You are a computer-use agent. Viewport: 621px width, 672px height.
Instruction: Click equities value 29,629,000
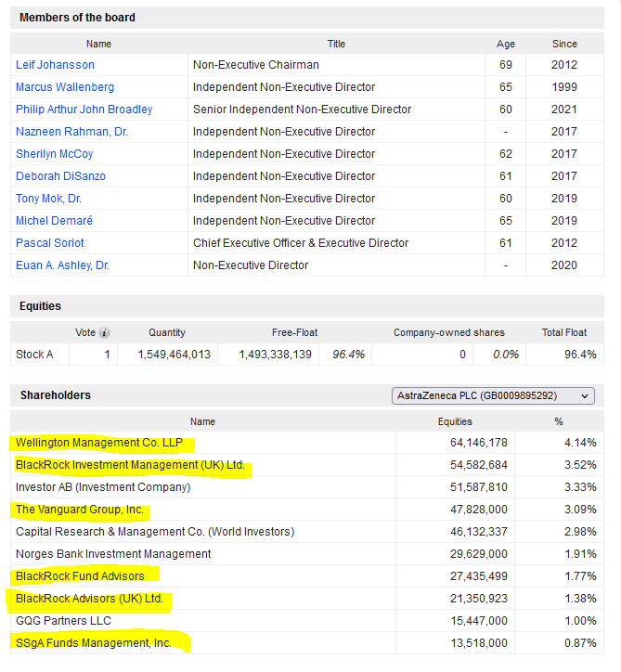[x=479, y=554]
